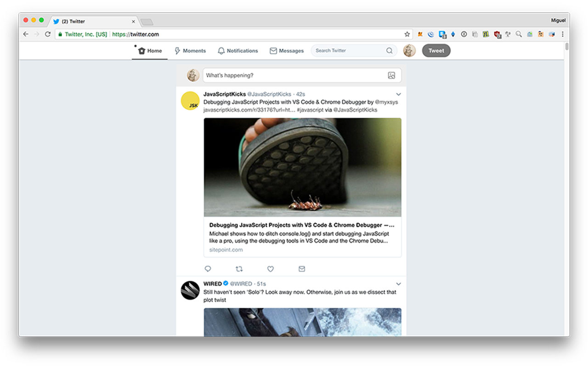The width and height of the screenshot is (588, 368).
Task: Reload the Twitter page
Action: coord(47,34)
